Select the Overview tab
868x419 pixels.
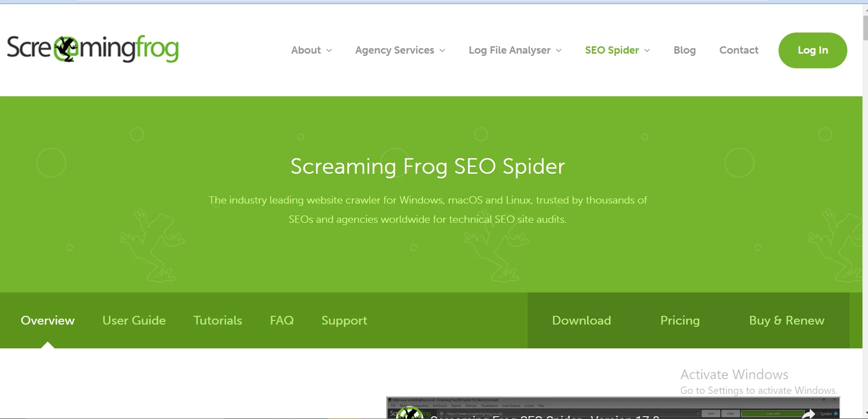pyautogui.click(x=48, y=320)
